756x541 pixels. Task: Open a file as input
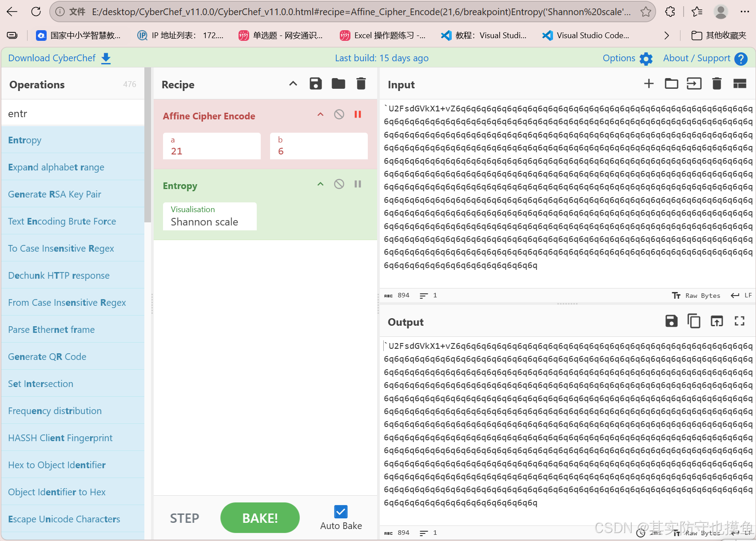(694, 83)
